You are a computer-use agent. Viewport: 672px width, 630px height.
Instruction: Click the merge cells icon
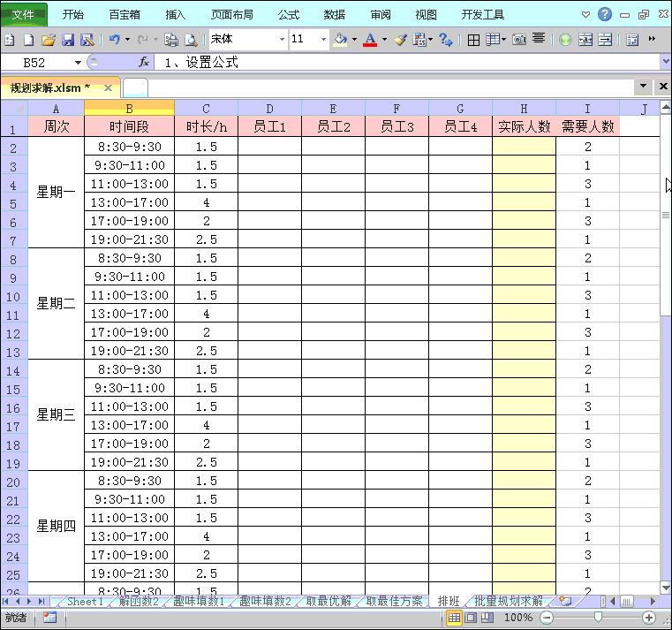click(x=585, y=40)
